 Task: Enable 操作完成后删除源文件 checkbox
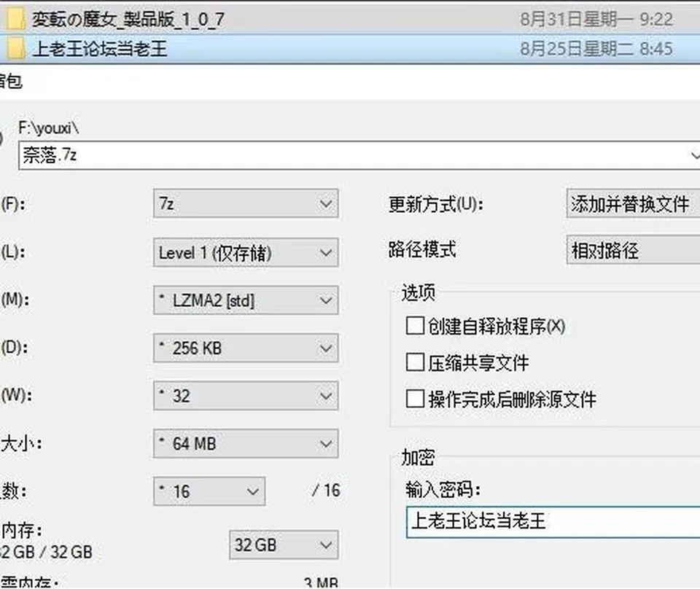point(415,399)
